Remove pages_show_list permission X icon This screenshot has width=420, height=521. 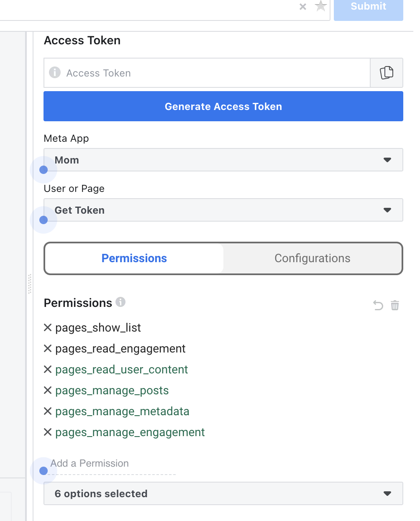(x=48, y=327)
